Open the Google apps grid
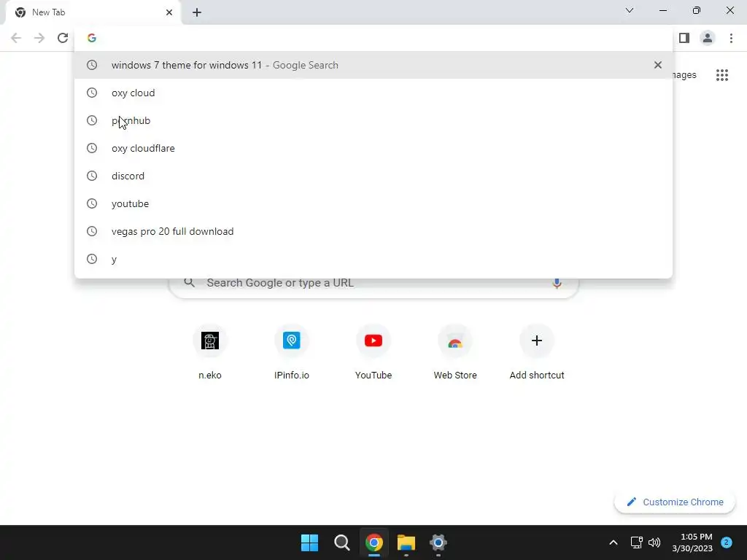The height and width of the screenshot is (560, 747). pos(721,75)
